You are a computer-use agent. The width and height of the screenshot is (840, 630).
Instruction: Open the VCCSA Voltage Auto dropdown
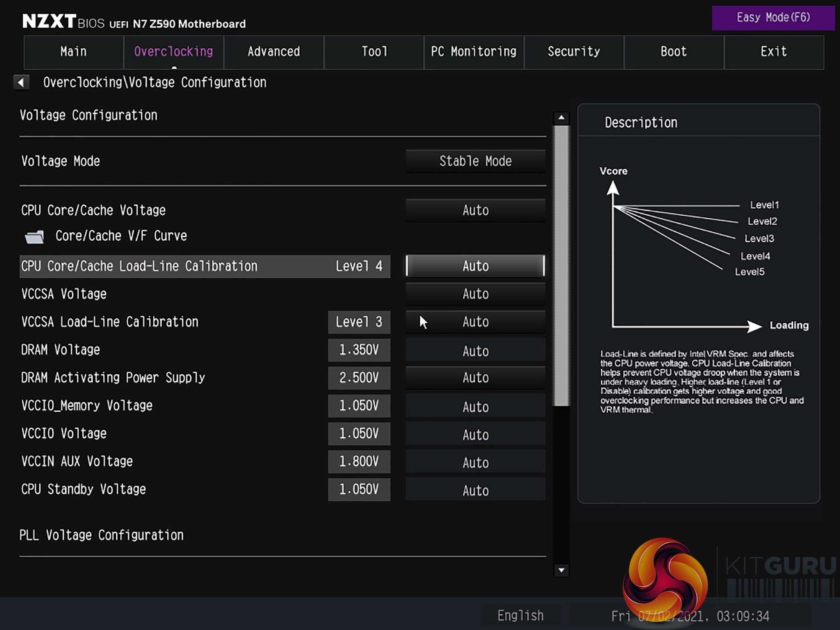(x=475, y=294)
